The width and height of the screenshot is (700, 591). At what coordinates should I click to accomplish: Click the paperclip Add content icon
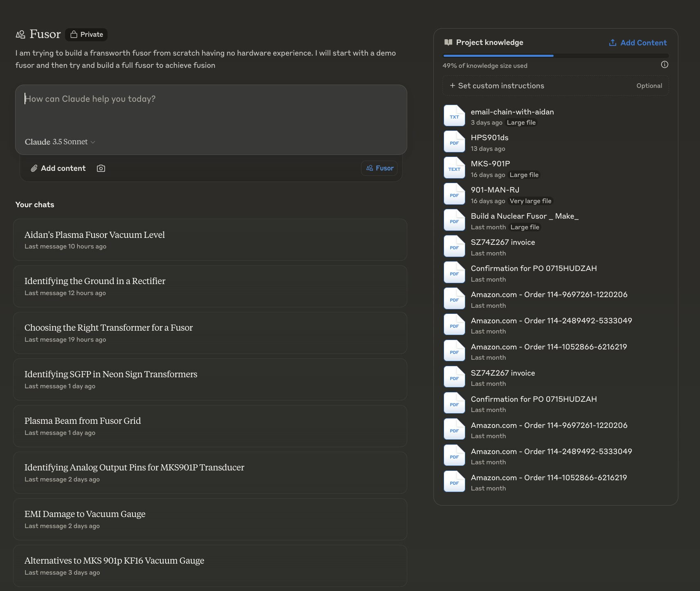(x=34, y=168)
